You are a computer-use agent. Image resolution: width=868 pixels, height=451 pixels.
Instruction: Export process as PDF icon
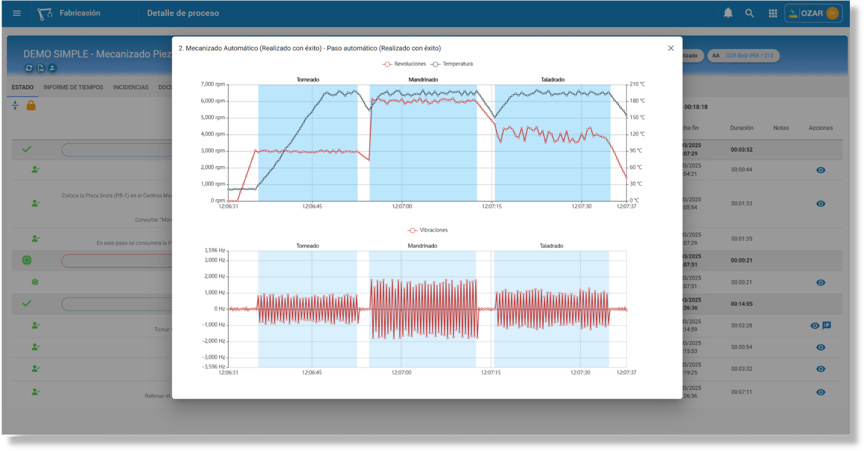(40, 68)
